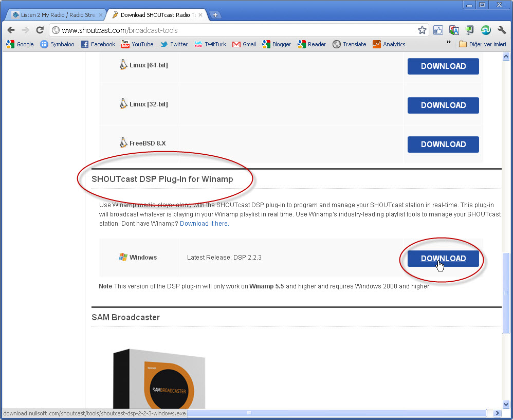Follow the 'Download it here' Winamp link
Screen dimensions: 513x420
coord(205,224)
